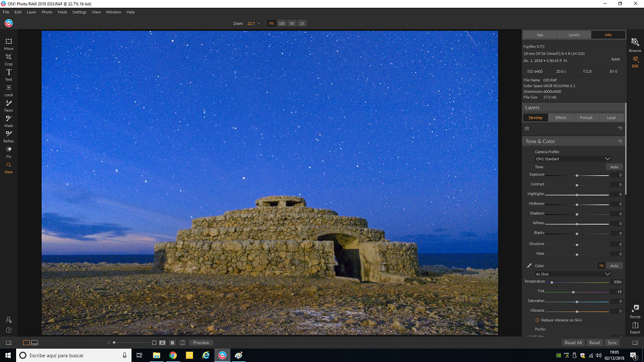Toggle the left panel visibility

(x=8, y=343)
